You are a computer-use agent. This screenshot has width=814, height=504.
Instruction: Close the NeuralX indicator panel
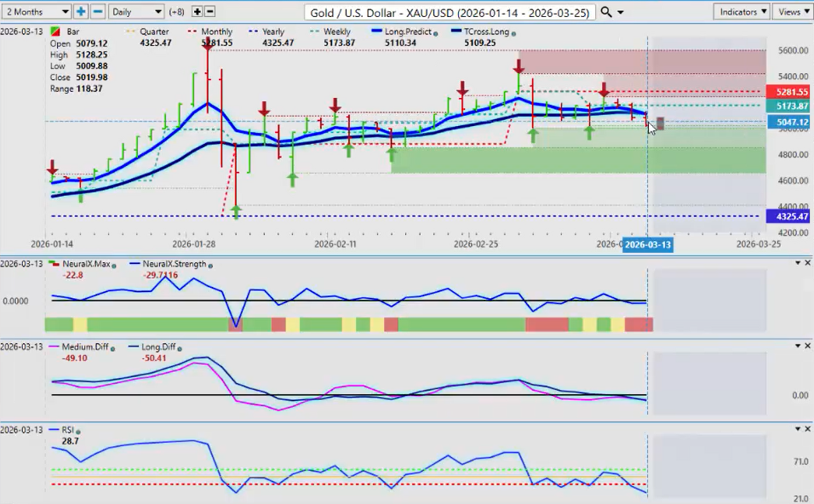[x=807, y=264]
